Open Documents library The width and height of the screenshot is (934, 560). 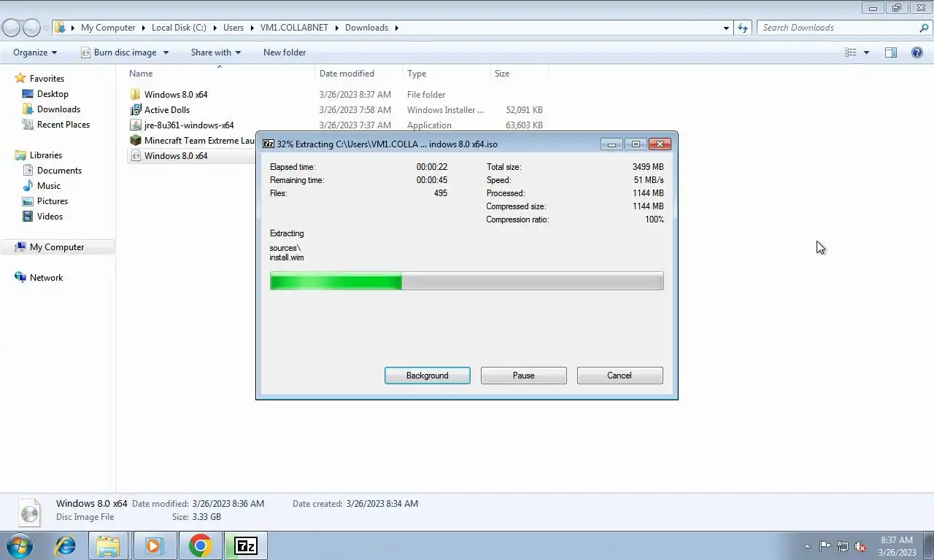click(x=59, y=171)
